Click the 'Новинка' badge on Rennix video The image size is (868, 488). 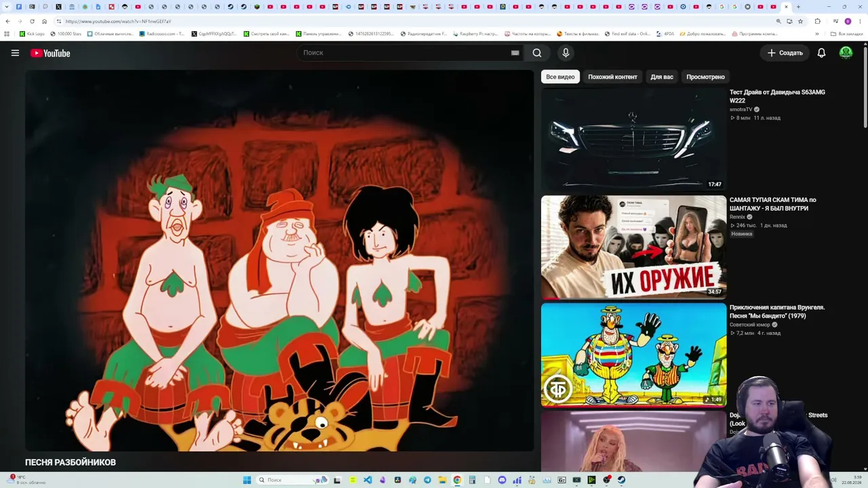[x=741, y=234]
